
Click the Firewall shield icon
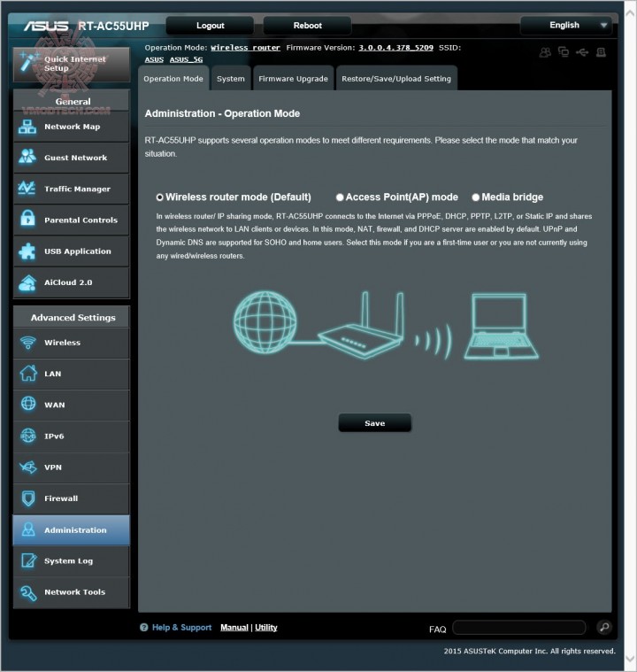[28, 498]
